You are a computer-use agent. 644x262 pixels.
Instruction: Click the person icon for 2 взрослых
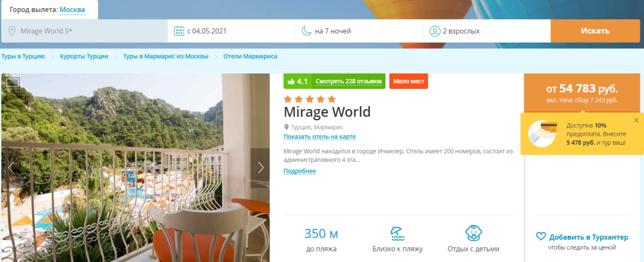pos(435,31)
